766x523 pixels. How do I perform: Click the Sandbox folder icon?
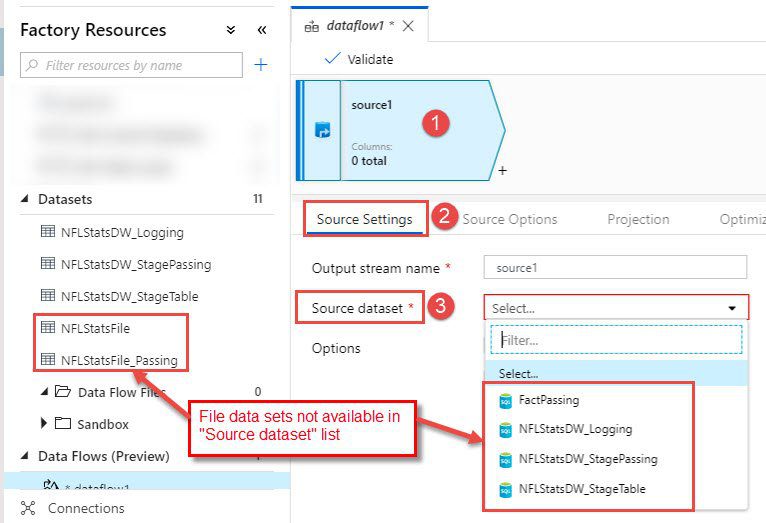pyautogui.click(x=63, y=423)
